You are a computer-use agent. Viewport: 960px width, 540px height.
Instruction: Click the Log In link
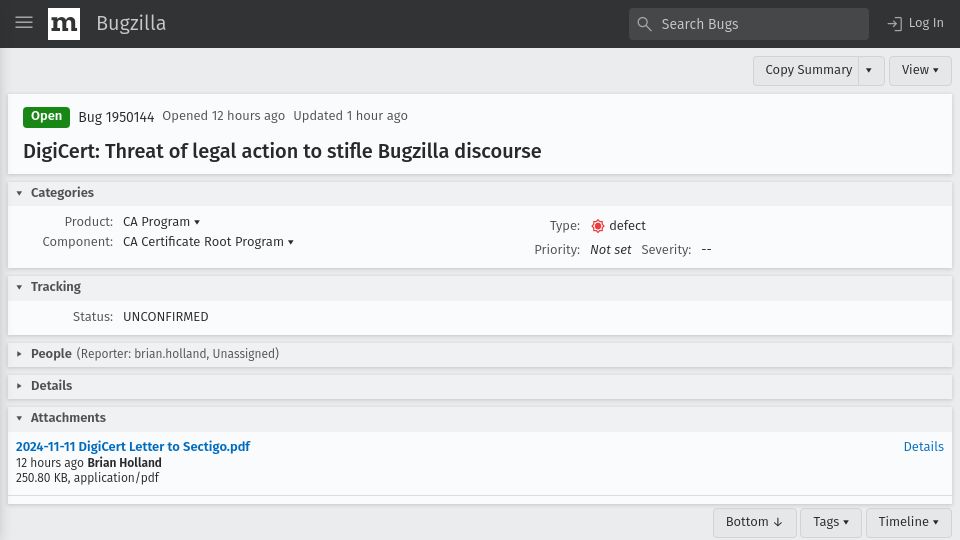click(x=915, y=23)
